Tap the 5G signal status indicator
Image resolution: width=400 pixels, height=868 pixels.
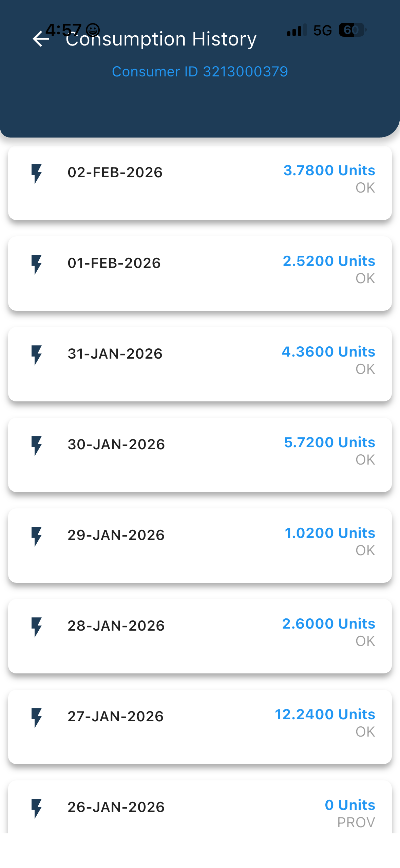(x=322, y=30)
